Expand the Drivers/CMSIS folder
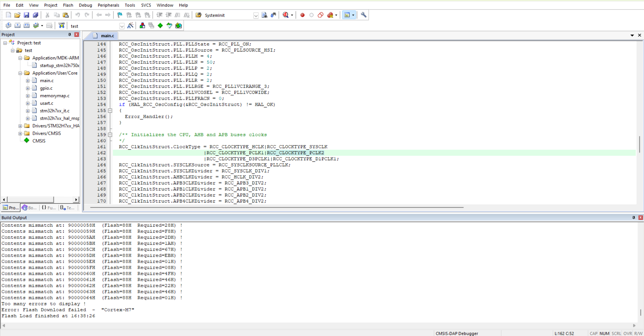 [20, 134]
